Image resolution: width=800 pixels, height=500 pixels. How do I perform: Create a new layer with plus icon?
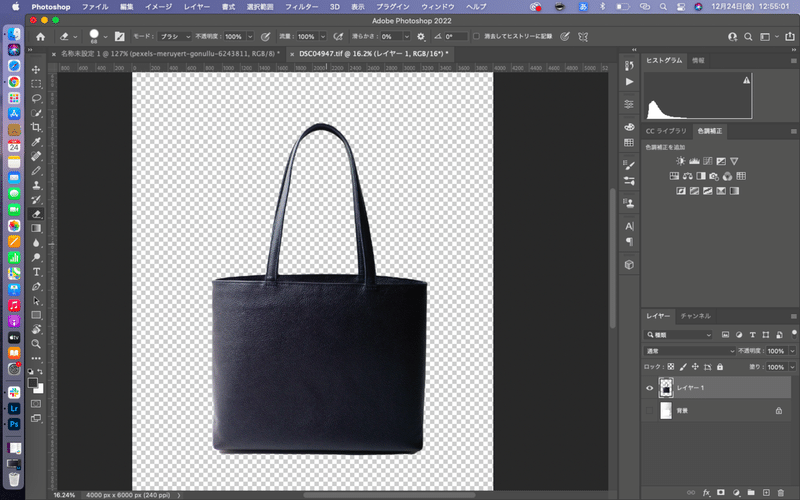click(766, 493)
